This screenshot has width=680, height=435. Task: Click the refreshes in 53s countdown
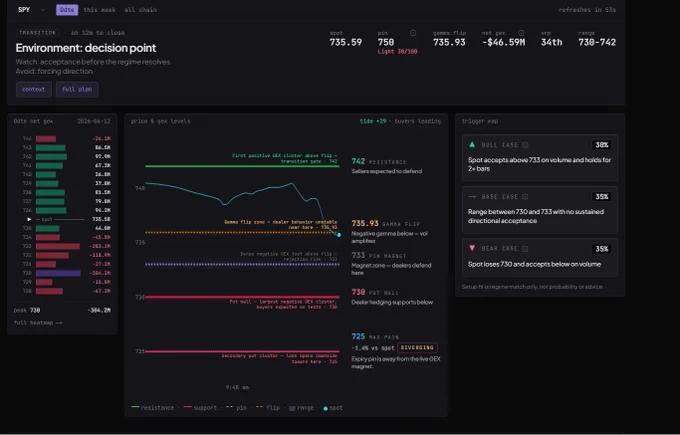point(587,10)
